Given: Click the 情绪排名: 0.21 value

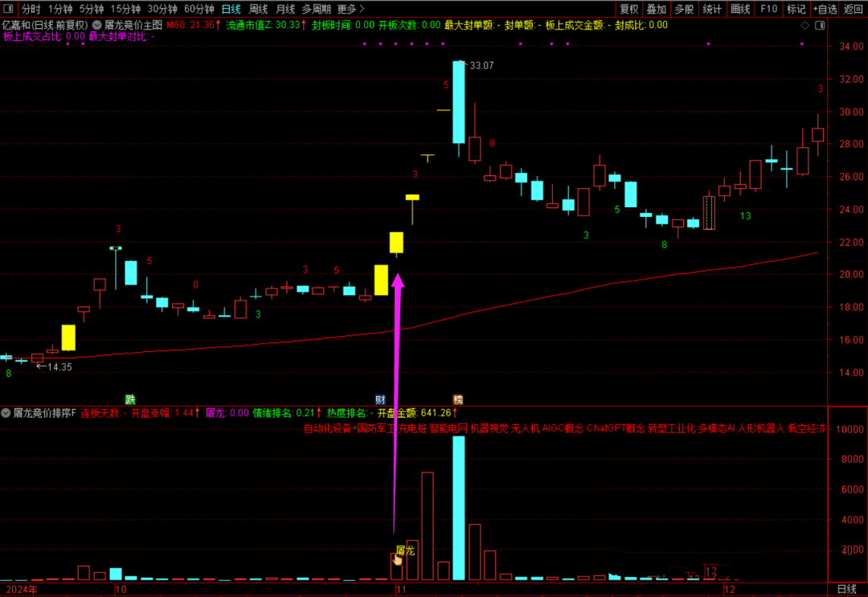Looking at the screenshot, I should pyautogui.click(x=287, y=413).
